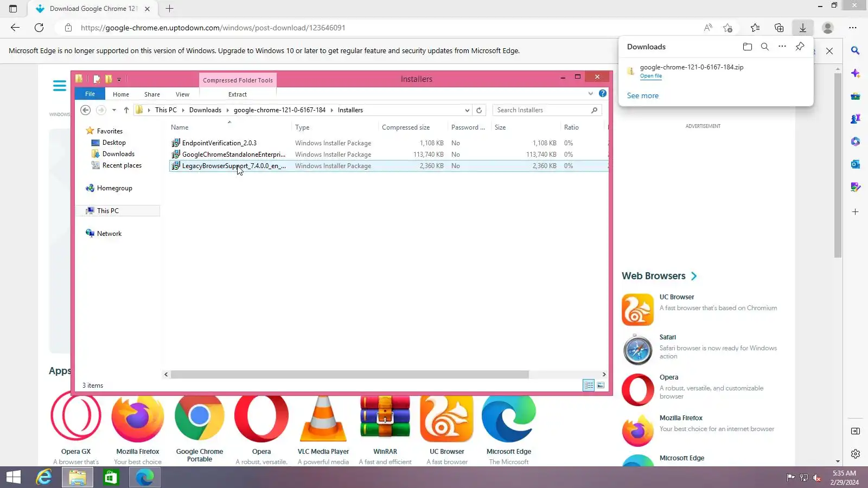868x488 pixels.
Task: Expand the Explorer ribbon
Action: coord(591,93)
